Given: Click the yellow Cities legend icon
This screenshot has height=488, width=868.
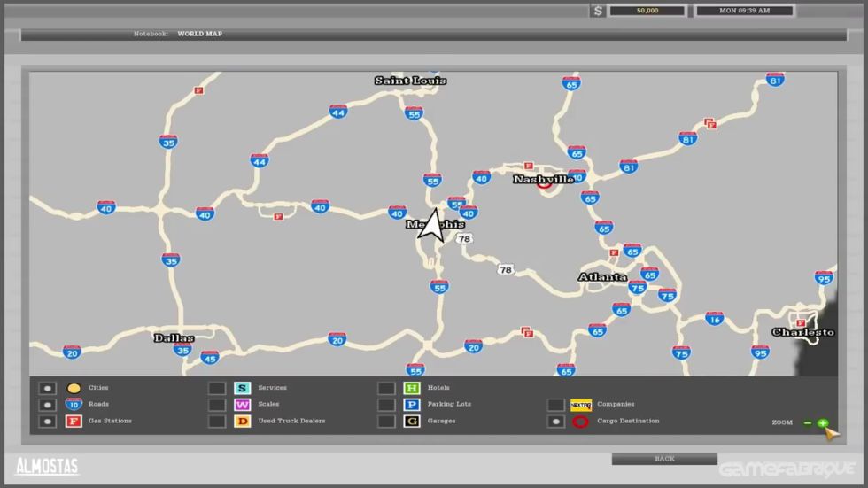Looking at the screenshot, I should click(x=74, y=389).
